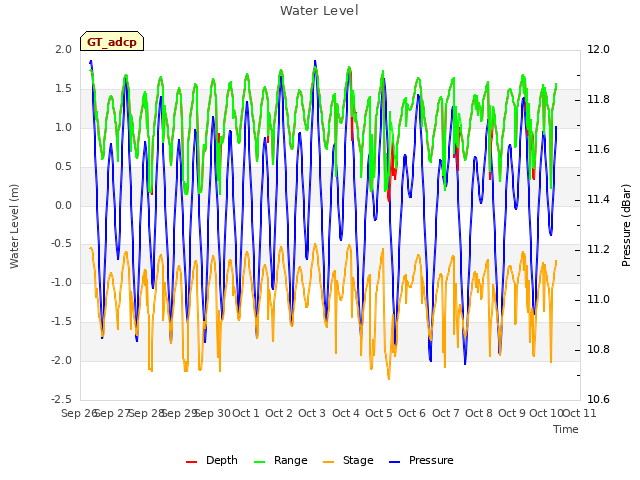Screen dimensions: 640x480
Task: Click the 12.0 pressure axis value
Action: [x=598, y=49]
